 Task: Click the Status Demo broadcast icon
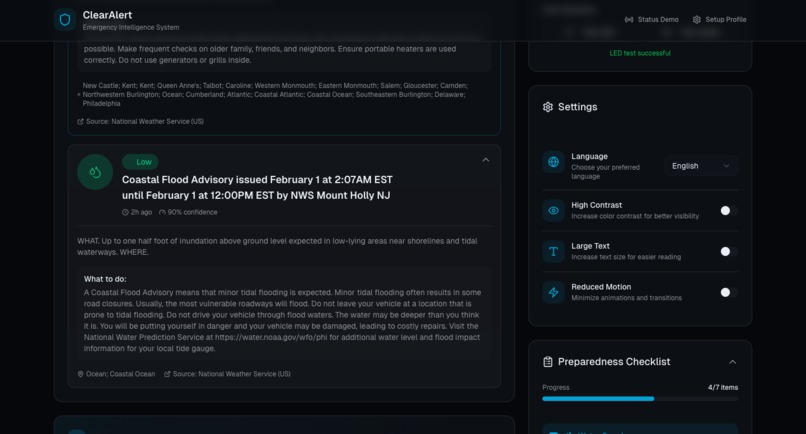coord(629,20)
